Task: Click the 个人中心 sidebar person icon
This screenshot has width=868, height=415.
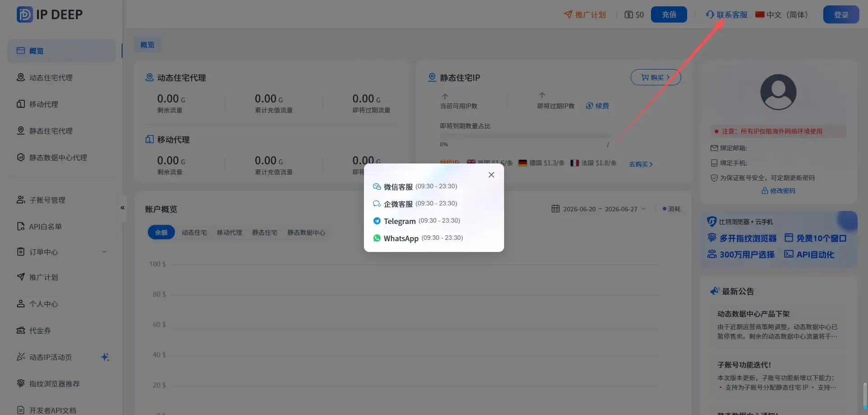Action: pos(20,303)
